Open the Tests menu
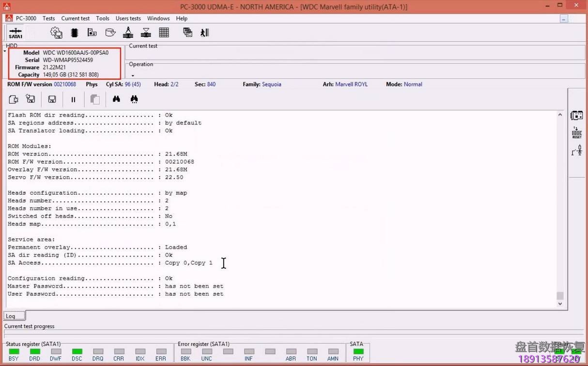This screenshot has width=588, height=366. pyautogui.click(x=48, y=18)
